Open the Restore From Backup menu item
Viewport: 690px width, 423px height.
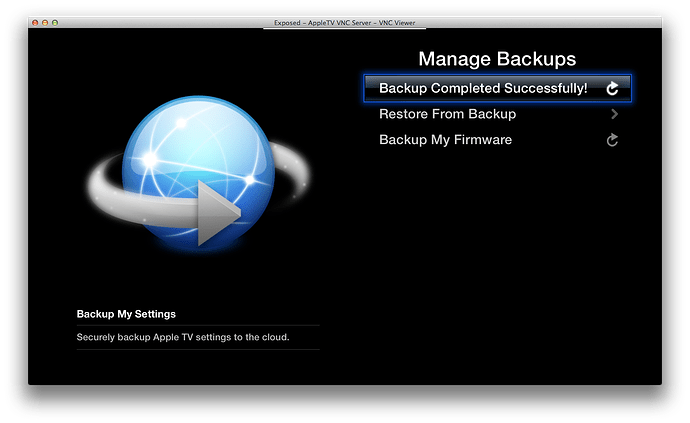[x=497, y=114]
